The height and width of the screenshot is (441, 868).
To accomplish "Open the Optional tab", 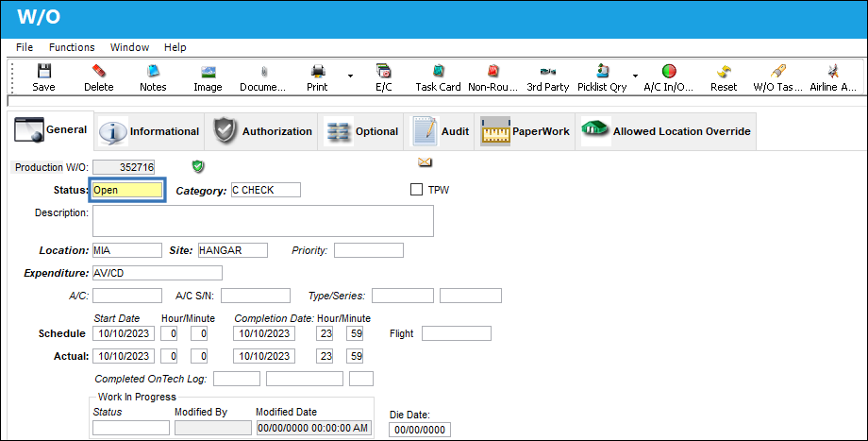I will (362, 131).
